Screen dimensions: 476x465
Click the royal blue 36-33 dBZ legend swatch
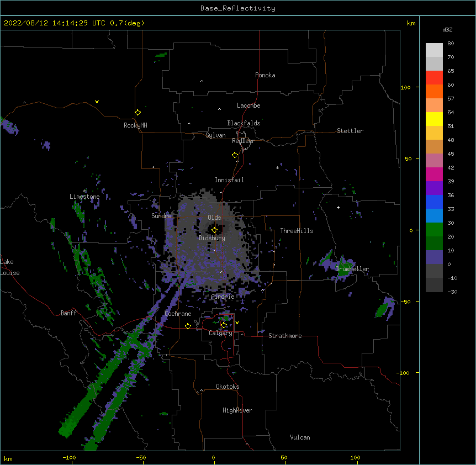(434, 202)
